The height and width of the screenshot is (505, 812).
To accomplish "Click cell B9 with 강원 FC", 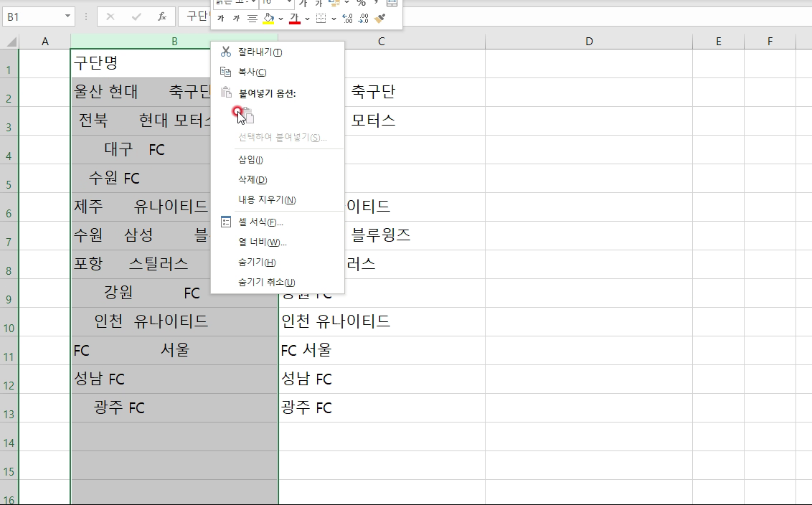I will pyautogui.click(x=141, y=293).
